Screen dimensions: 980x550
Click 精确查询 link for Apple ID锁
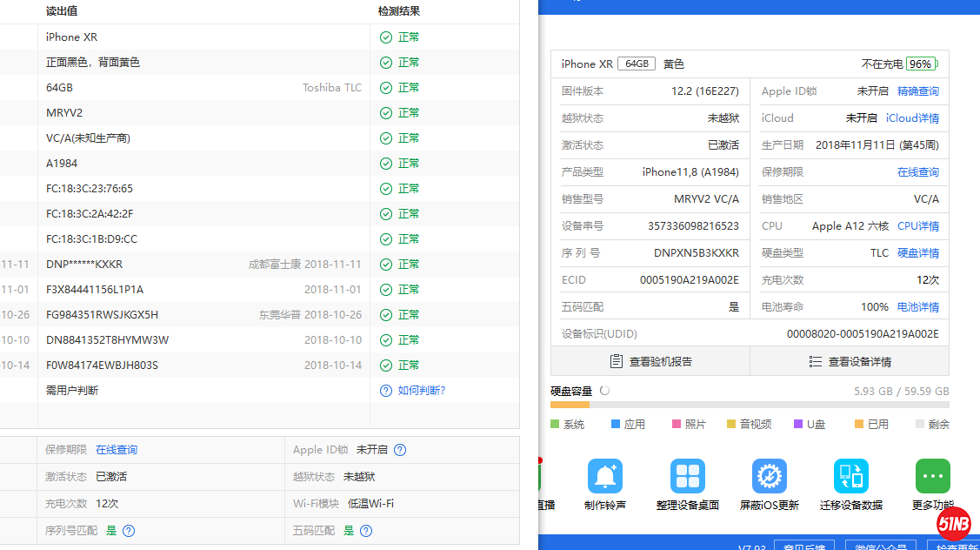[x=917, y=91]
